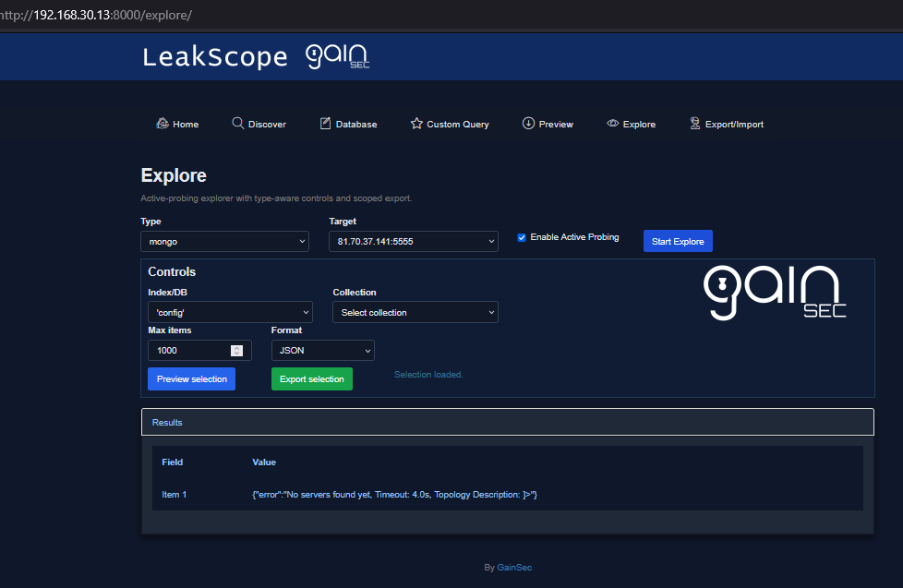Open the Index/DB dropdown showing 'config'

click(230, 313)
